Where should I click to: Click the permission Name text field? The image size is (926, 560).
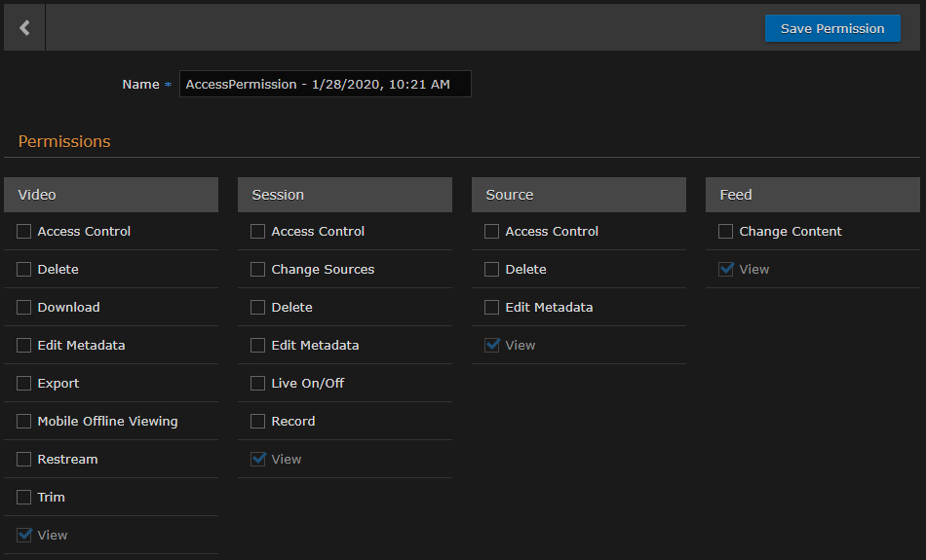pos(325,85)
